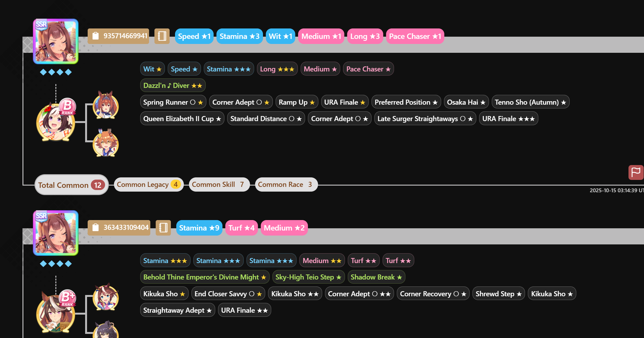Show the Total Common 12 summary
The width and height of the screenshot is (644, 338).
click(x=72, y=185)
